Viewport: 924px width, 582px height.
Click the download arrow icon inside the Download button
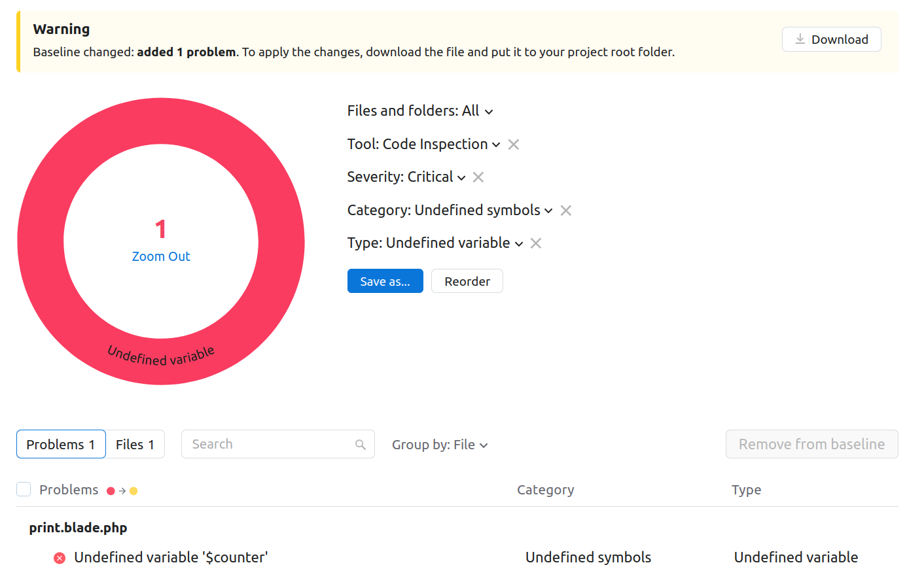click(799, 39)
